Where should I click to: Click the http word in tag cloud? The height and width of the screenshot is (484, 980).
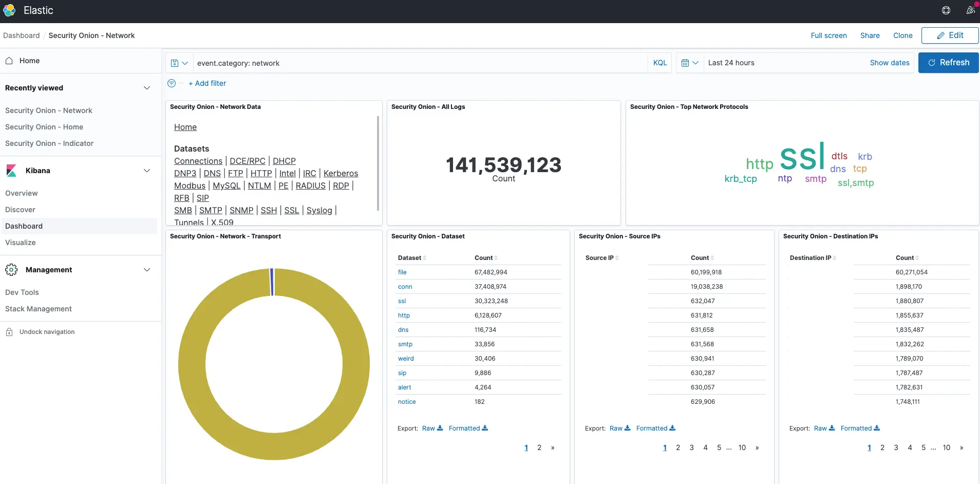760,164
